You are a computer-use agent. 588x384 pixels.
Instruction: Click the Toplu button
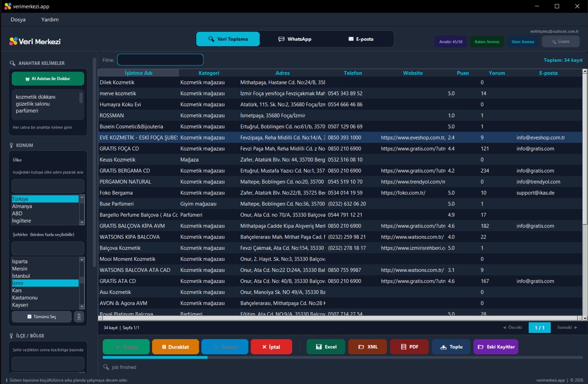pyautogui.click(x=451, y=347)
